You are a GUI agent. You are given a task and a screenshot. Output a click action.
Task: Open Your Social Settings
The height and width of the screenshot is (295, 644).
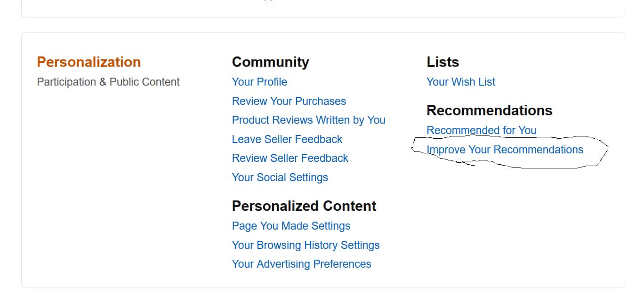click(x=280, y=177)
